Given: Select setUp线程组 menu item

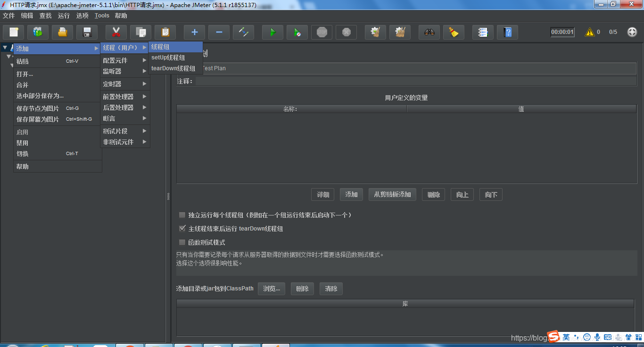Looking at the screenshot, I should (175, 58).
